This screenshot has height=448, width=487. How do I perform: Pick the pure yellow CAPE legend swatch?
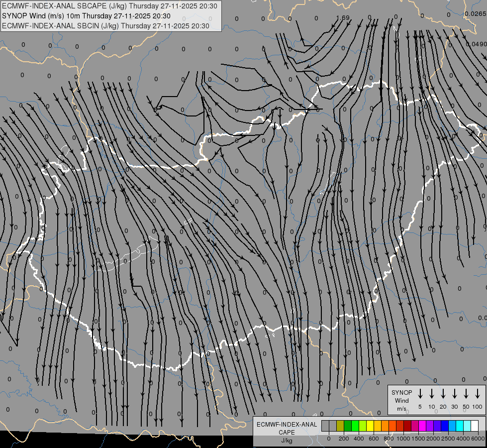tap(370, 426)
